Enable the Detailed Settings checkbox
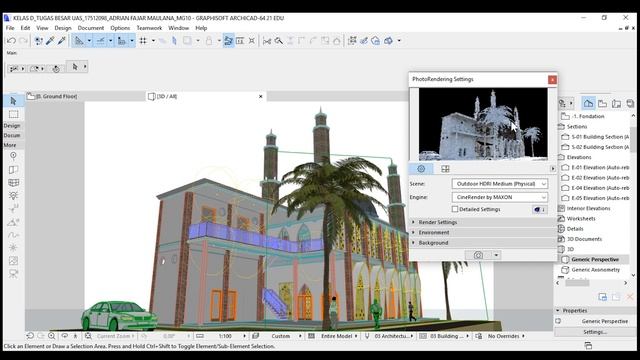The height and width of the screenshot is (360, 640). tap(455, 209)
